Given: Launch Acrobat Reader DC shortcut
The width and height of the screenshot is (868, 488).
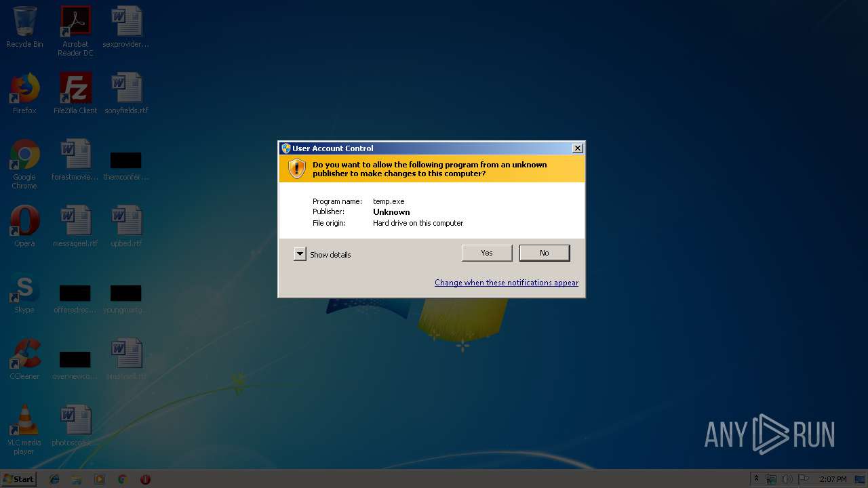Looking at the screenshot, I should pos(75,31).
